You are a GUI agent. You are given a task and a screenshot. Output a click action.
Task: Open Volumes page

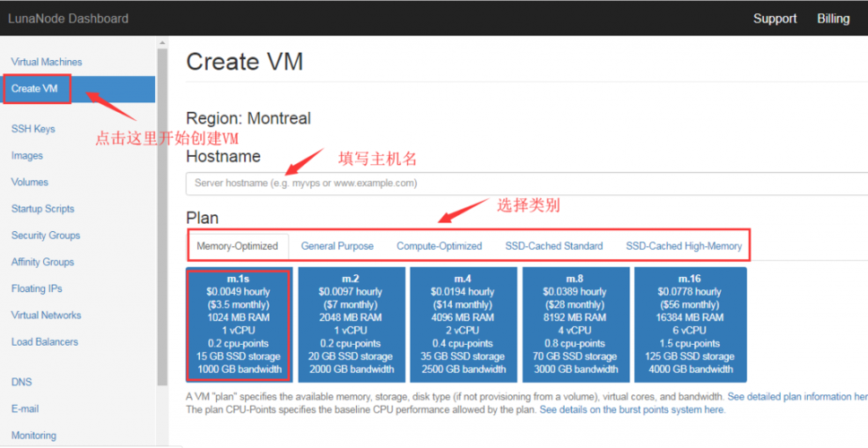click(x=30, y=182)
